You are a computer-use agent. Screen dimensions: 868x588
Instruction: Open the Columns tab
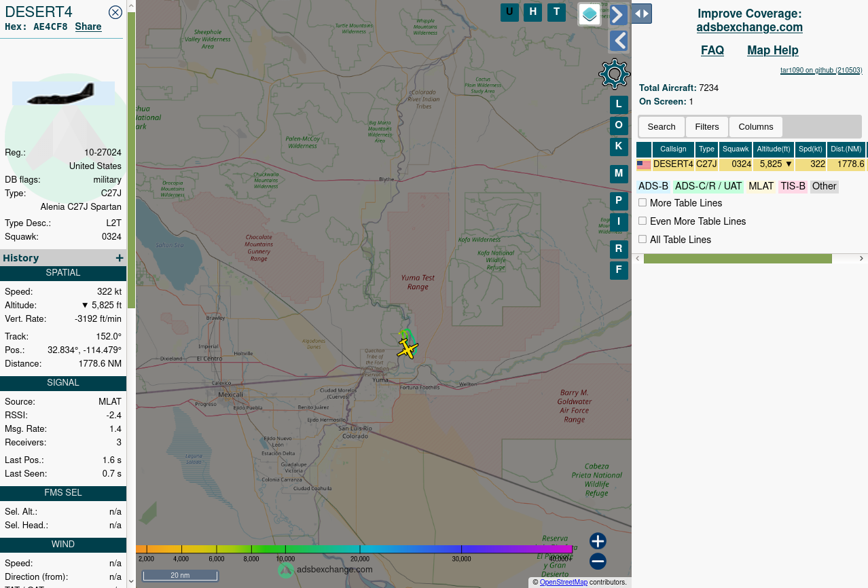tap(756, 127)
